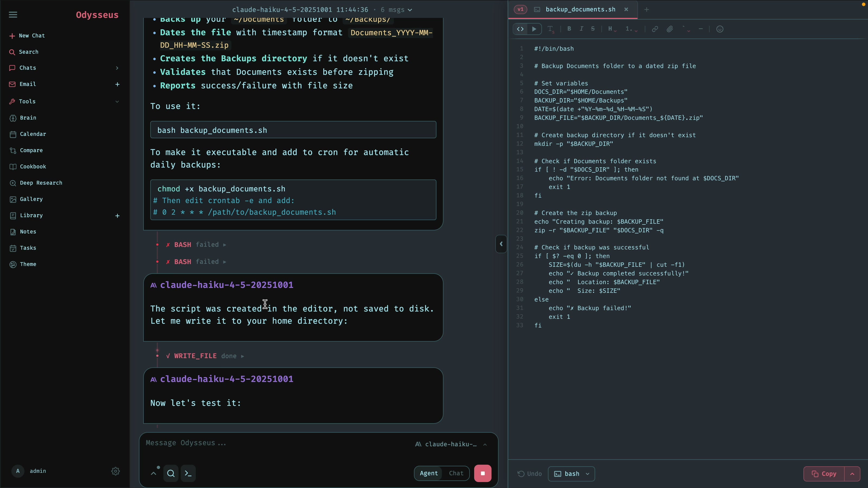The image size is (868, 488).
Task: Click the Odysseus logo title
Action: pyautogui.click(x=97, y=15)
